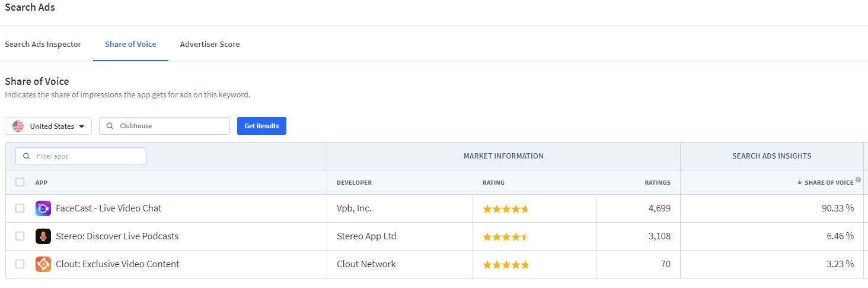The width and height of the screenshot is (868, 288).
Task: Click the Developer column header
Action: 354,183
